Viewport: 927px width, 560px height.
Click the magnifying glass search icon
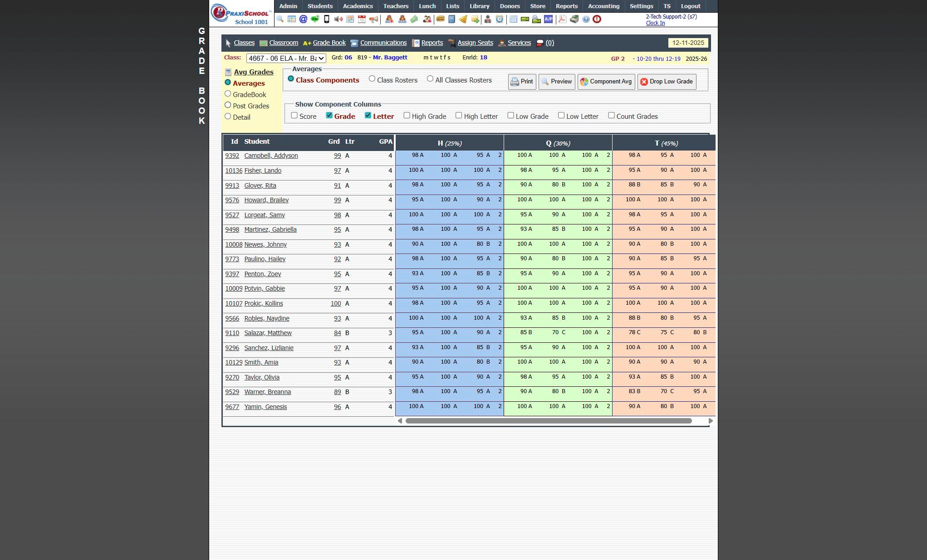280,19
